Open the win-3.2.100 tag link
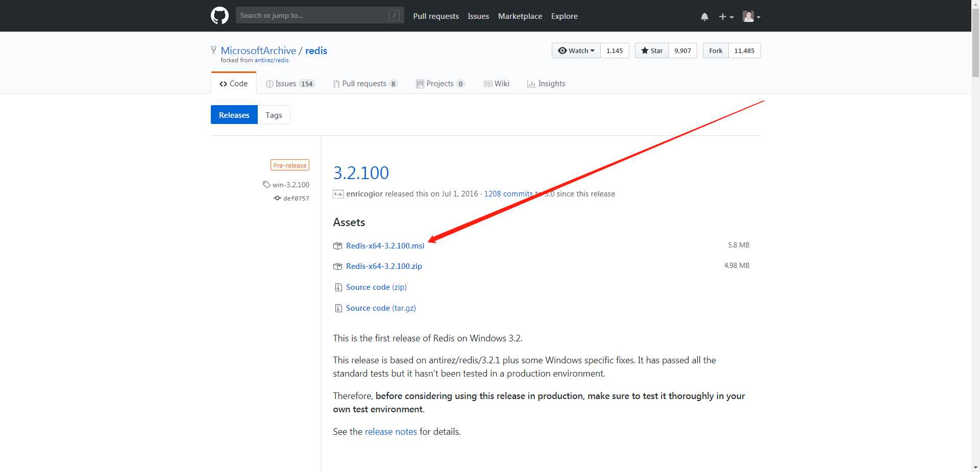This screenshot has width=980, height=472. point(290,185)
